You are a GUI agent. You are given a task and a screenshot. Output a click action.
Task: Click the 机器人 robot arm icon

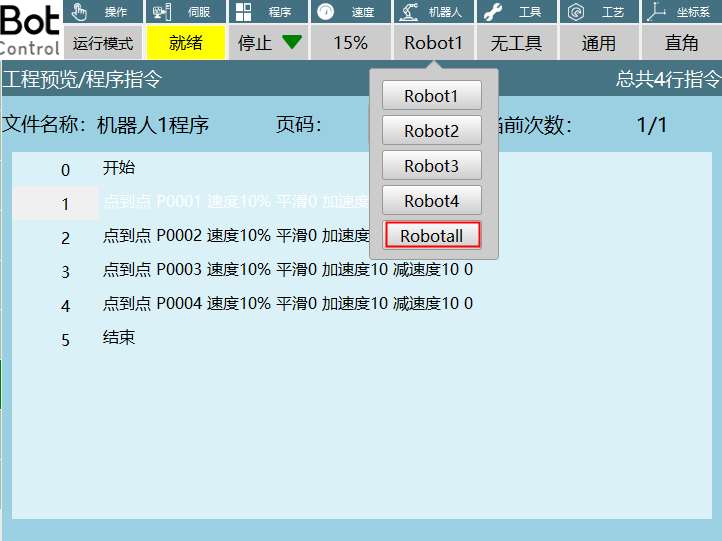407,12
